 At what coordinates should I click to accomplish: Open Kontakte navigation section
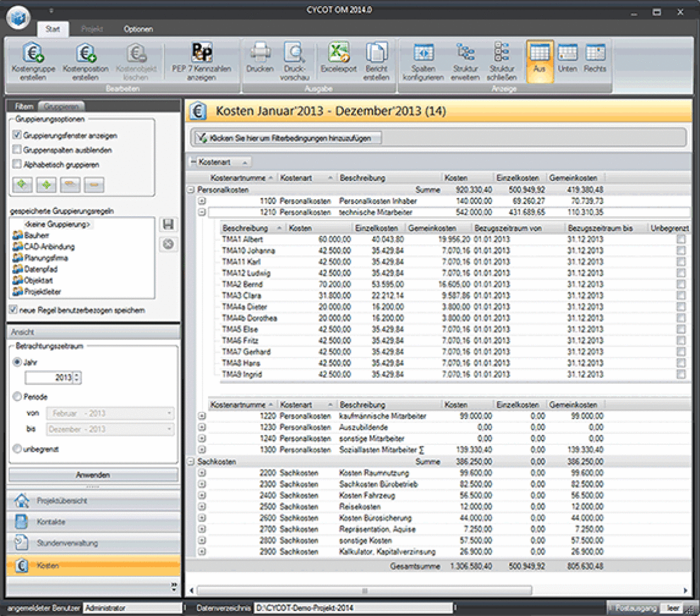pyautogui.click(x=93, y=522)
